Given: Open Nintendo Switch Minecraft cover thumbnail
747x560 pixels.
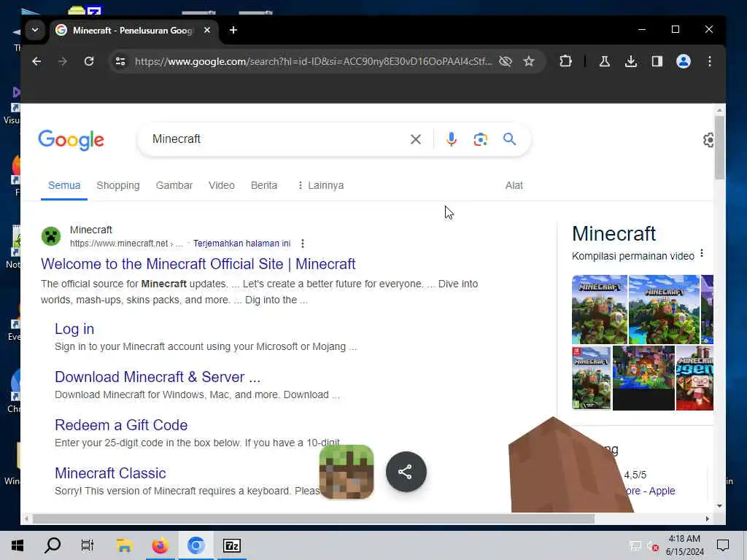Looking at the screenshot, I should point(591,378).
